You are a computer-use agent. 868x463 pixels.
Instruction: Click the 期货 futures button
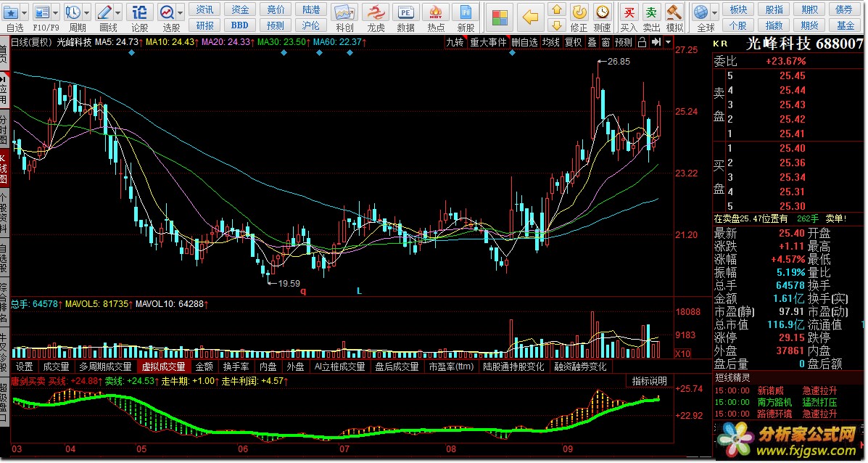tap(809, 25)
